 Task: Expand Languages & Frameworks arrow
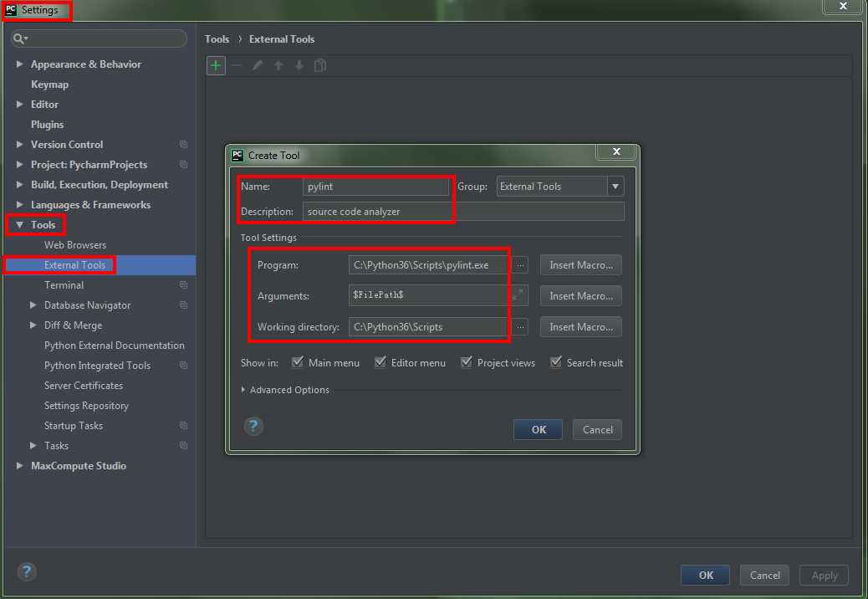(x=19, y=205)
